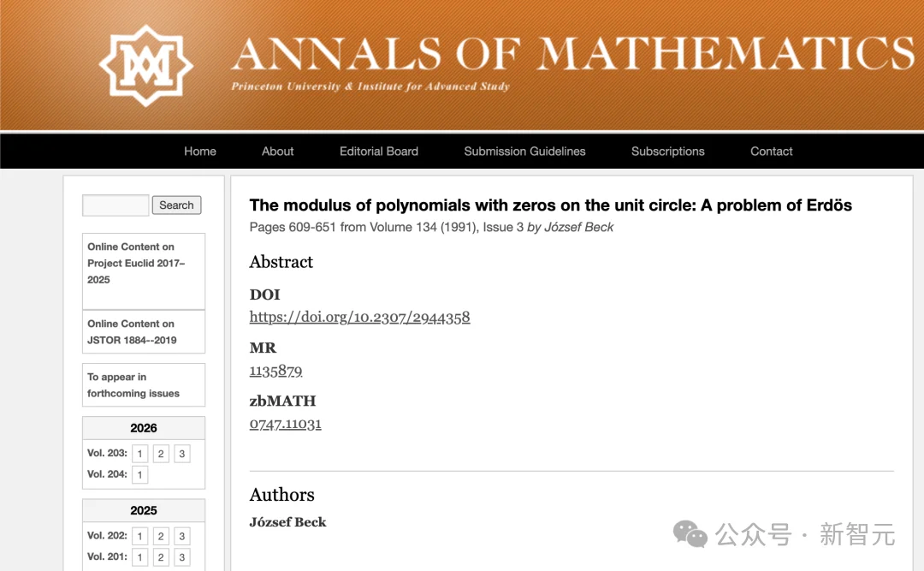
Task: Open the zbMATH 0747.11031 link
Action: click(285, 424)
